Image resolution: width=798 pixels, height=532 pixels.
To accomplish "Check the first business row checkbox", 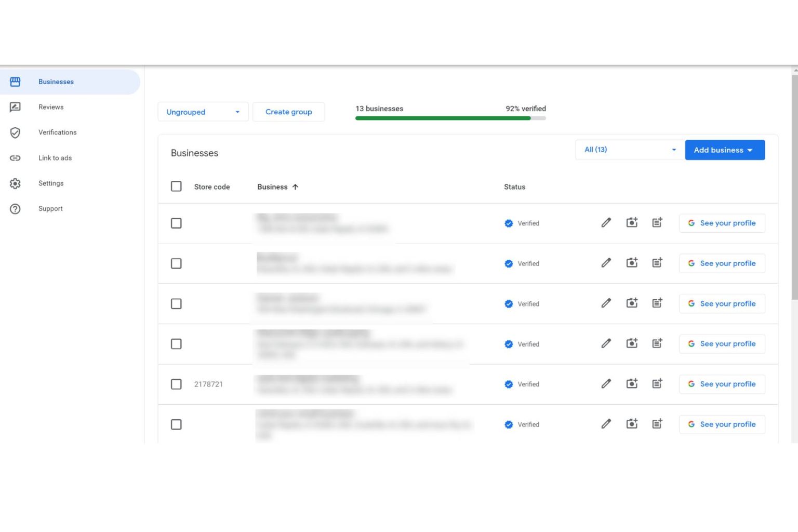I will pos(176,223).
